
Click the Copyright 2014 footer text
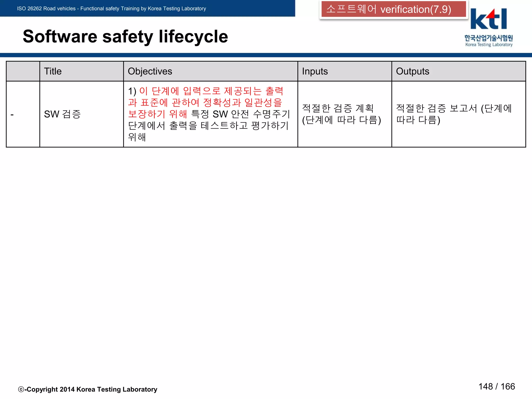[88, 389]
